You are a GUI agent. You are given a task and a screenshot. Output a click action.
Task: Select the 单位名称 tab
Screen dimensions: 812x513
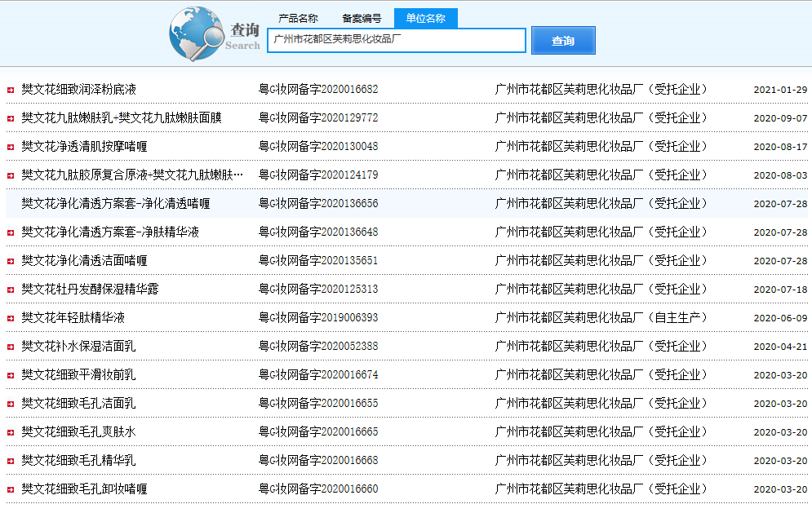(x=425, y=18)
